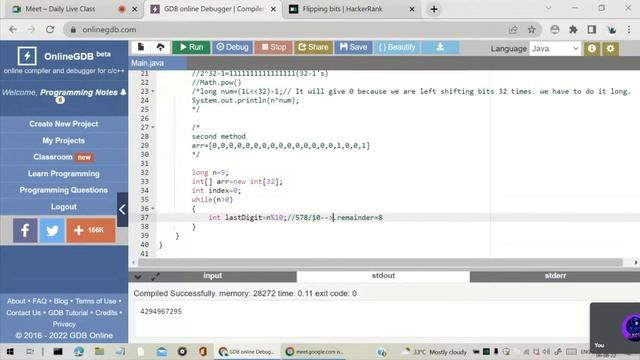Open Terms of Use footer link

pyautogui.click(x=96, y=301)
